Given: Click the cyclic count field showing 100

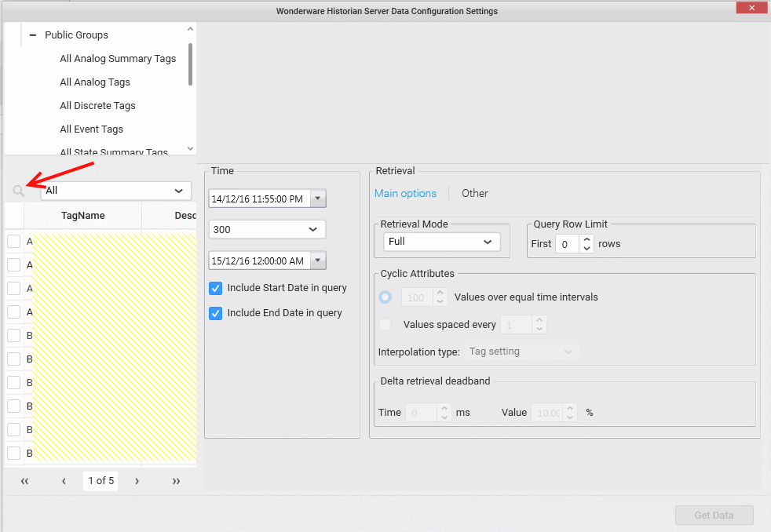Looking at the screenshot, I should pos(417,297).
